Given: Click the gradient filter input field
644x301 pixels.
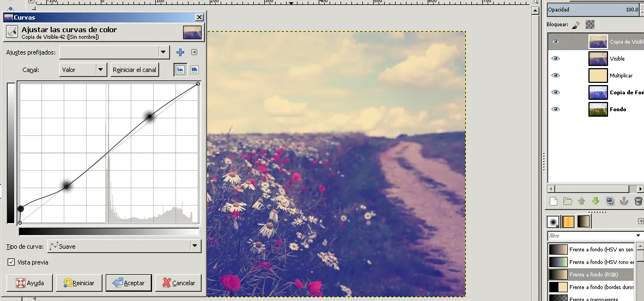Looking at the screenshot, I should [591, 236].
